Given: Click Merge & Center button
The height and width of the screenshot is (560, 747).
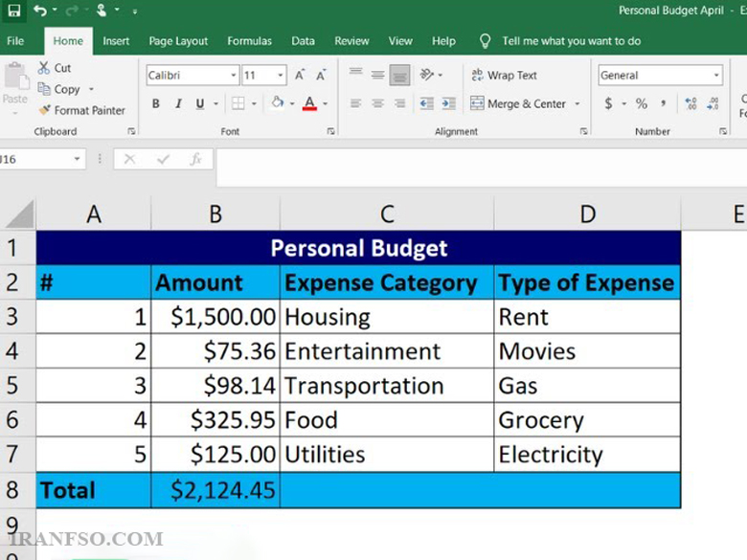Looking at the screenshot, I should (x=518, y=103).
